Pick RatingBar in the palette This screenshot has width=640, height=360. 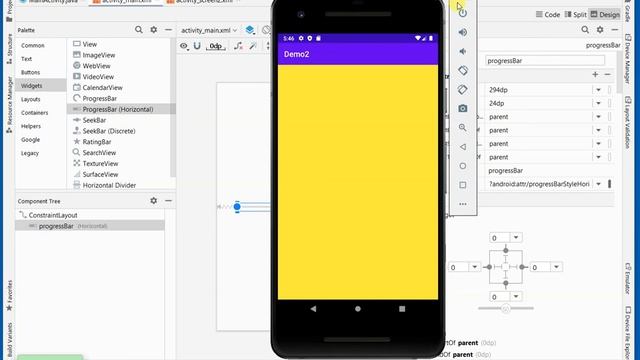tap(97, 142)
